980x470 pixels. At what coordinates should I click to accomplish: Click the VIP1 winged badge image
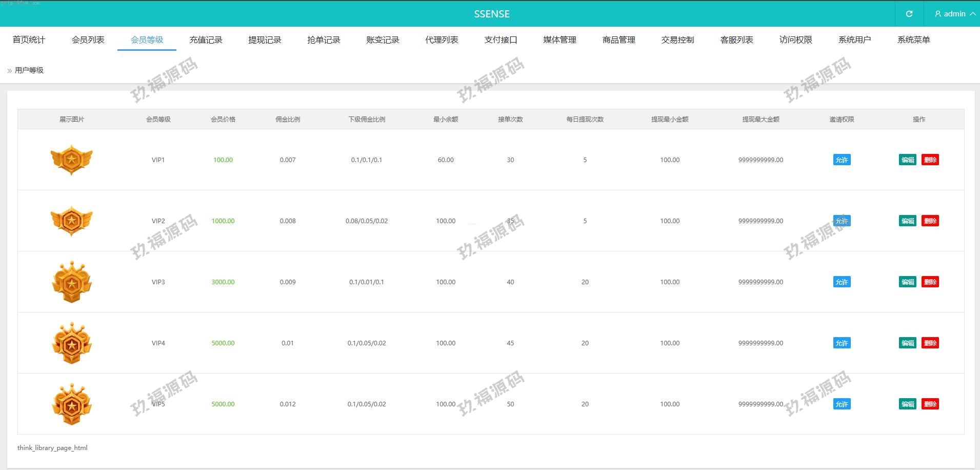point(72,160)
